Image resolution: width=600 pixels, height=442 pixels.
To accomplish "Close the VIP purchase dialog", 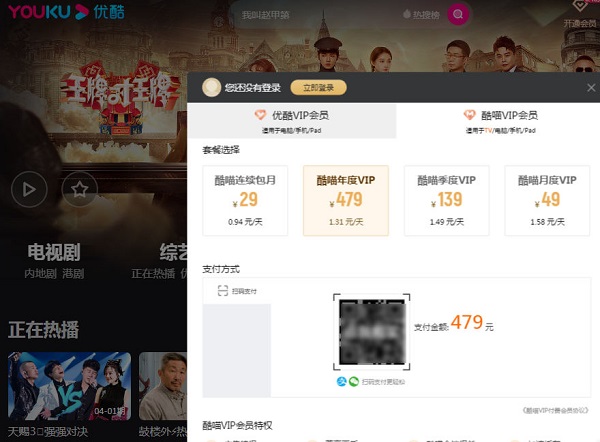I will coord(590,88).
